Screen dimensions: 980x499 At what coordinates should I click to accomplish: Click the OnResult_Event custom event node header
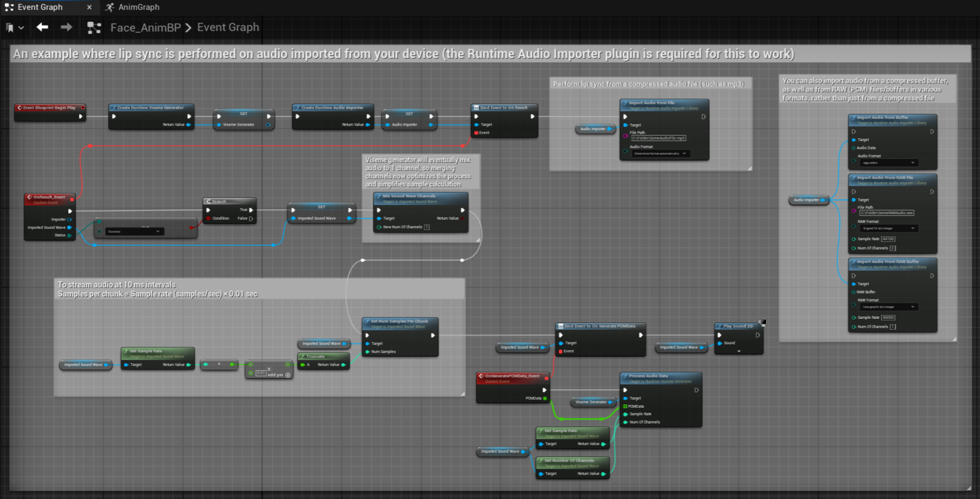coord(50,199)
